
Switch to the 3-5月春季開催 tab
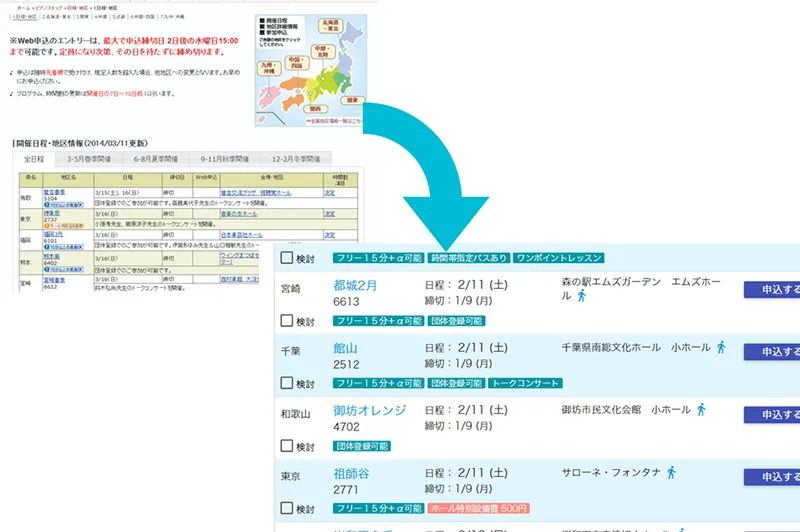(92, 159)
